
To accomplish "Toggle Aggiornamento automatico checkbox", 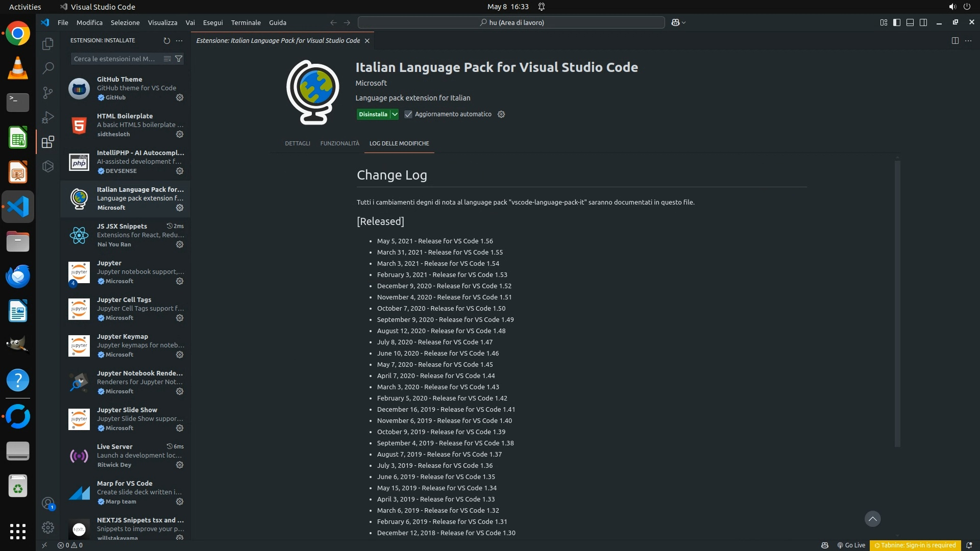I will tap(408, 114).
